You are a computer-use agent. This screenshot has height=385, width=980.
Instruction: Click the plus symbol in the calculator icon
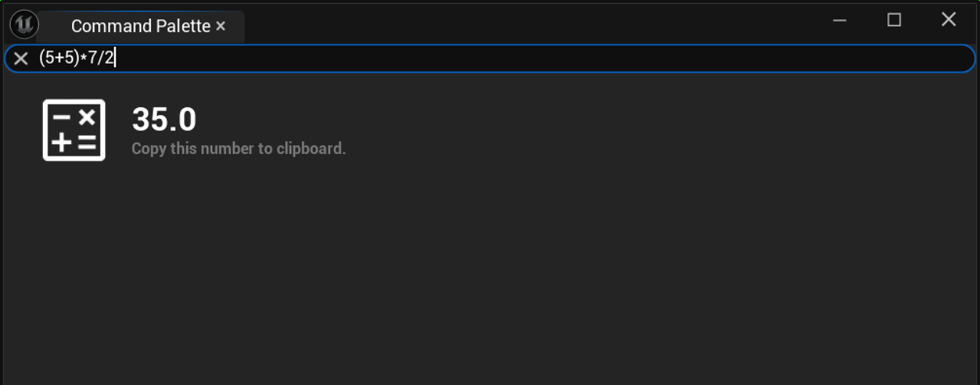[x=61, y=143]
